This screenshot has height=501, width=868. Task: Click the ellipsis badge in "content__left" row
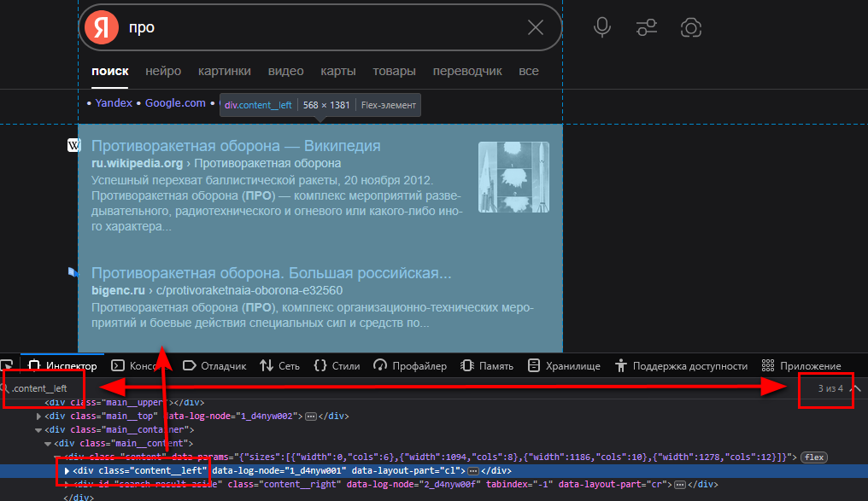473,470
